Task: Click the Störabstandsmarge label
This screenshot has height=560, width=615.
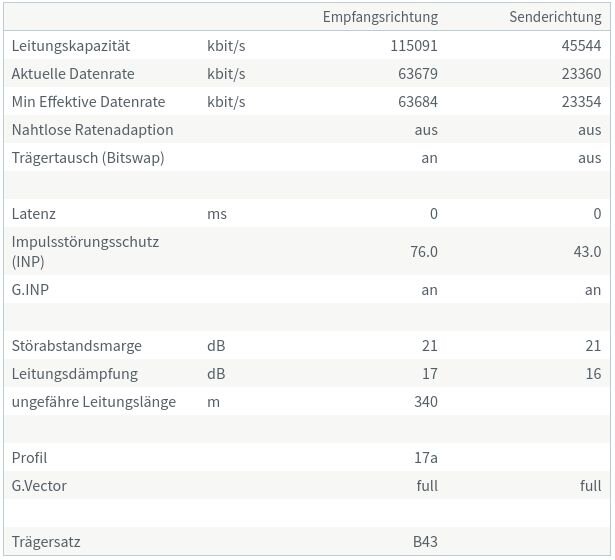Action: (x=77, y=346)
